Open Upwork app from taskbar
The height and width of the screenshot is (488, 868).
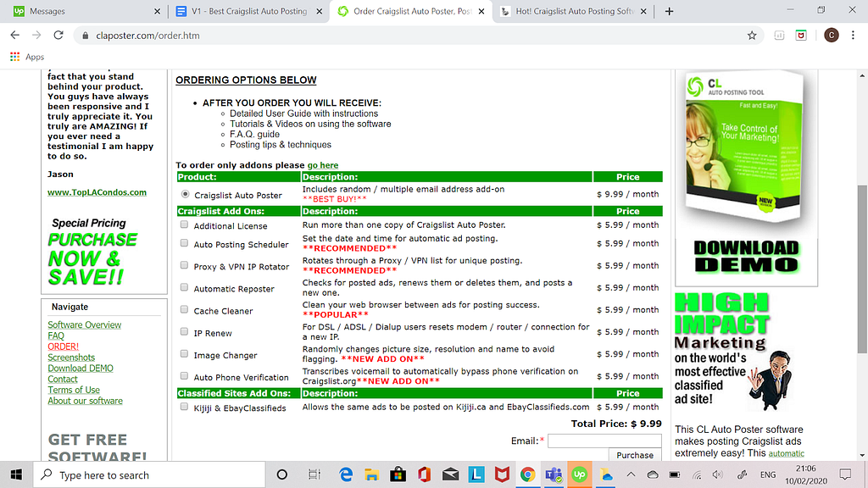580,474
